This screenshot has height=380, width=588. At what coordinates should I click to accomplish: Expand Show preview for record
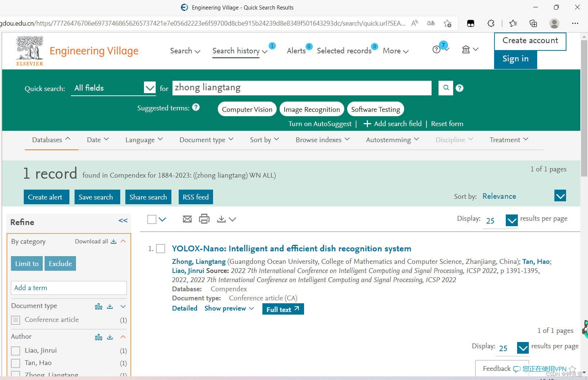click(229, 308)
